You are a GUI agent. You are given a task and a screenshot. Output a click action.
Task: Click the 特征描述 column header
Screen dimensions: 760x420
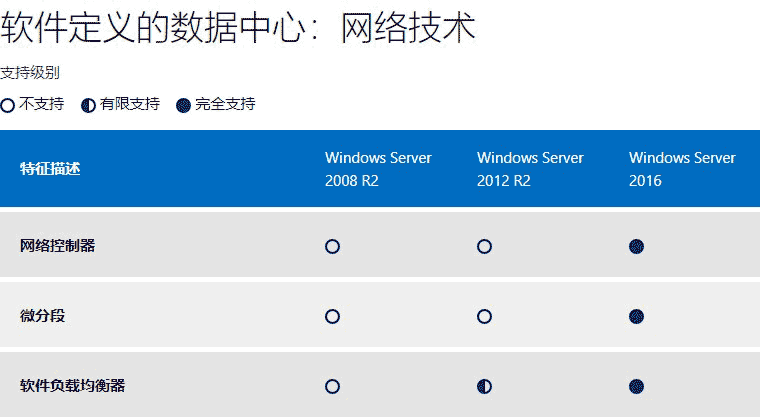click(50, 169)
